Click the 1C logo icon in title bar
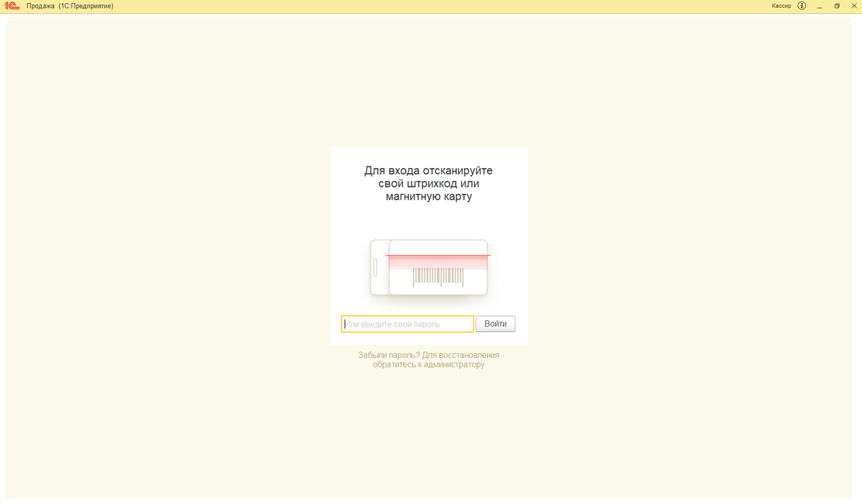The width and height of the screenshot is (862, 504). (x=11, y=6)
